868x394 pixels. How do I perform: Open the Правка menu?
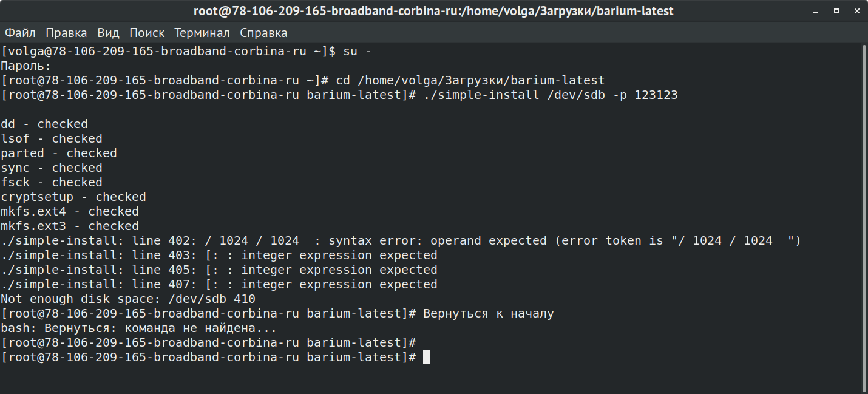(x=66, y=33)
